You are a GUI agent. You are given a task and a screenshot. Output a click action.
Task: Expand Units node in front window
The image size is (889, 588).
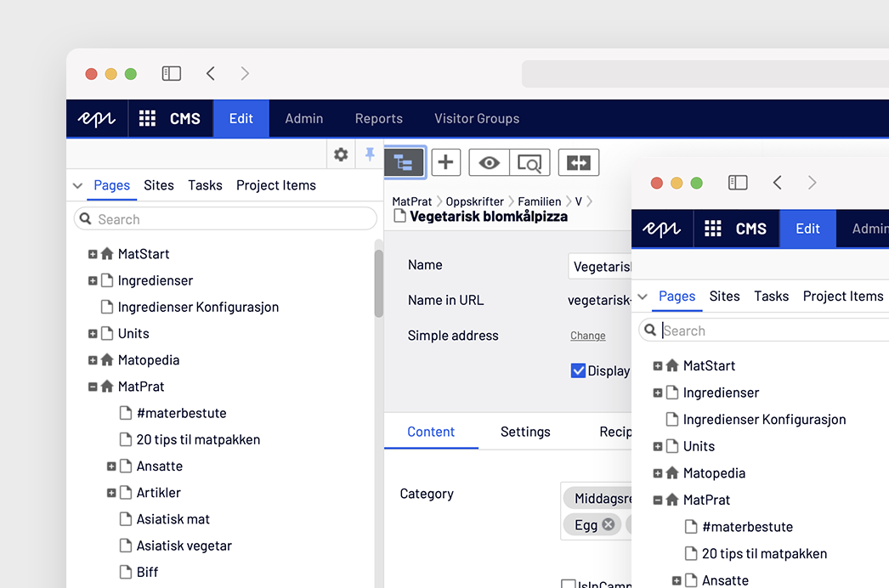coord(658,447)
